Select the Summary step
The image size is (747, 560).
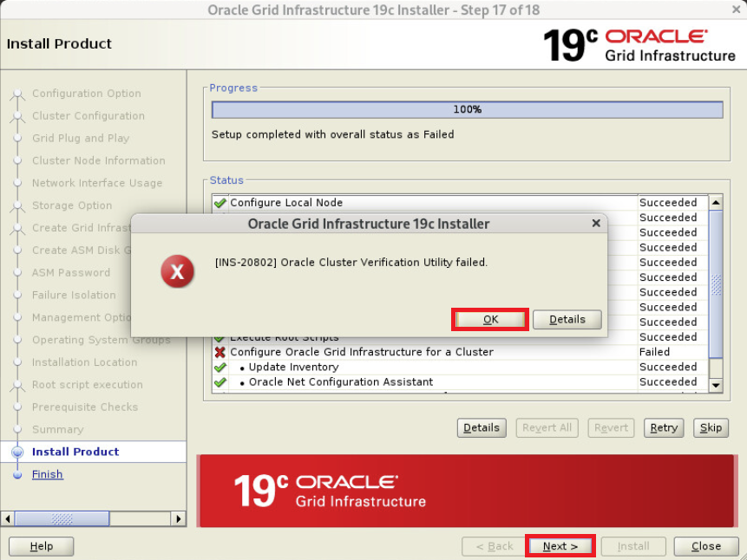click(57, 429)
